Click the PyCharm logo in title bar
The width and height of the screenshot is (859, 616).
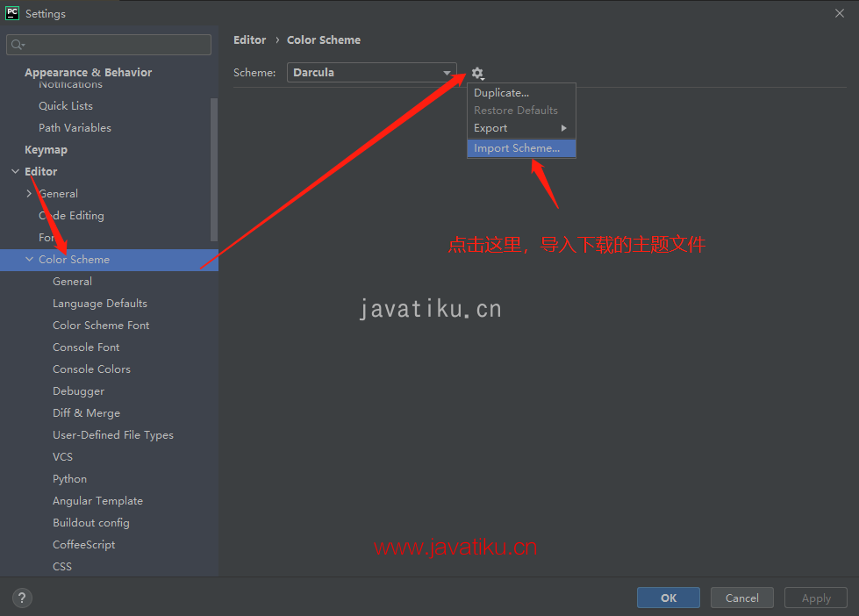point(12,13)
